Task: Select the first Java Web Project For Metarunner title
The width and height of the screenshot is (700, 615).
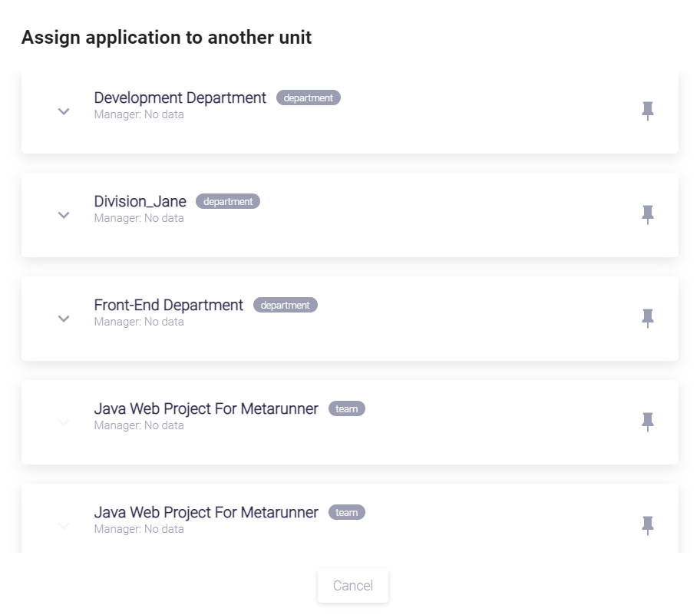Action: click(206, 409)
